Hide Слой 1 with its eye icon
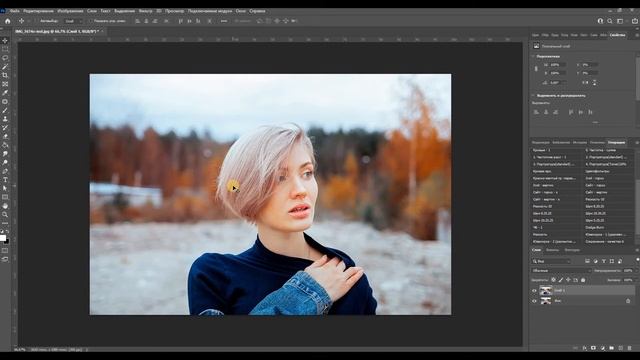 [x=534, y=291]
